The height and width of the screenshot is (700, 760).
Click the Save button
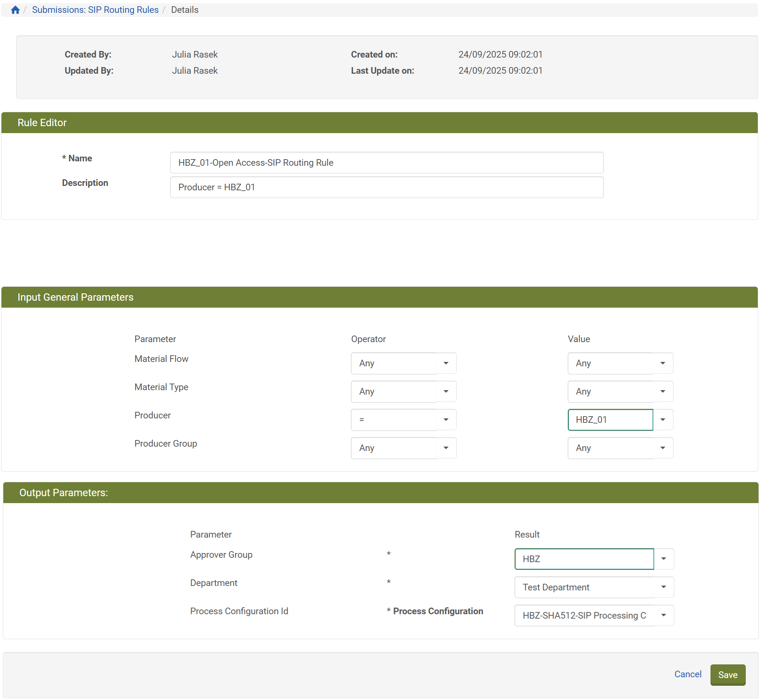[x=727, y=675]
